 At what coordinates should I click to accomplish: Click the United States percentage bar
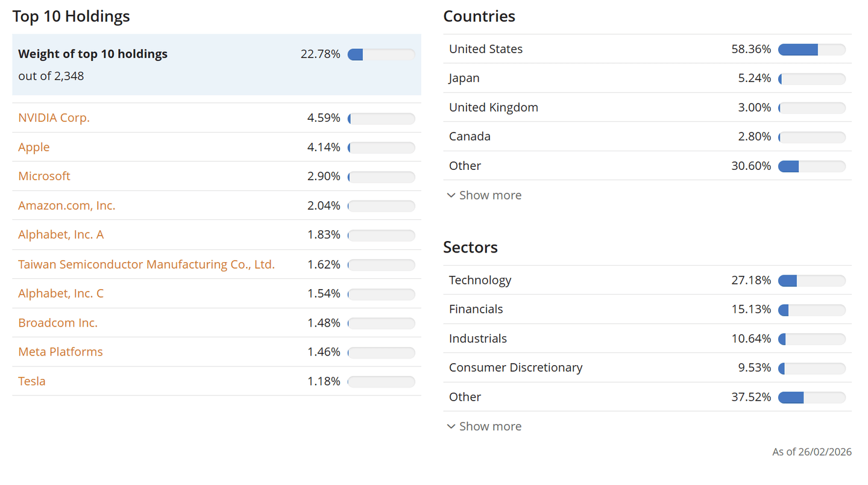pyautogui.click(x=811, y=49)
